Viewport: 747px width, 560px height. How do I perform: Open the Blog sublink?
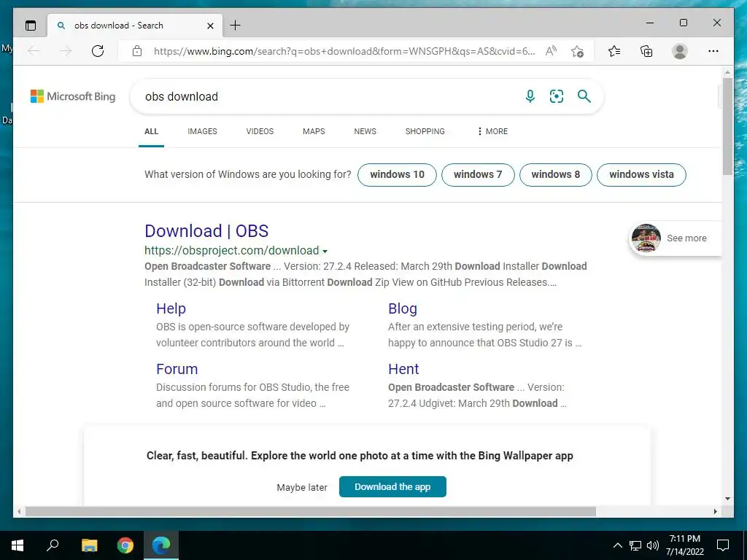[403, 308]
